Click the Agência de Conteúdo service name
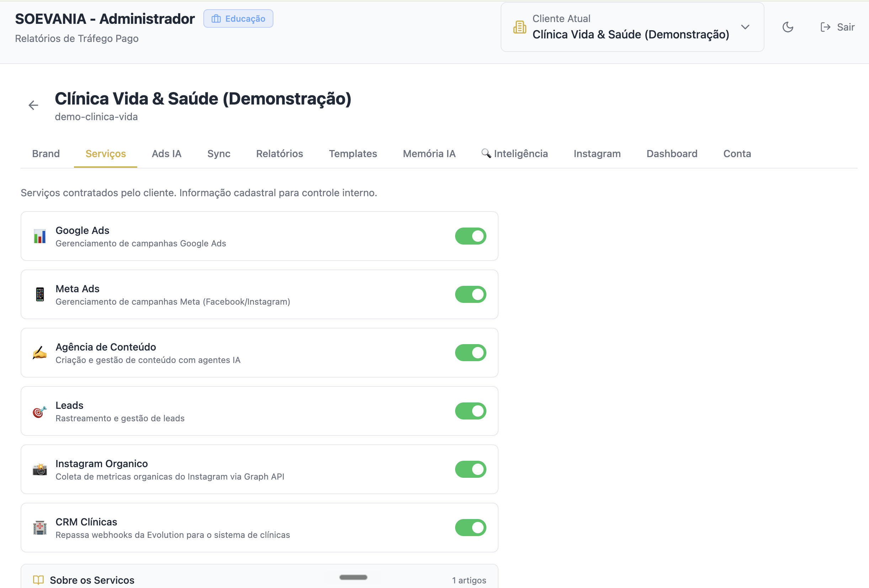The image size is (869, 588). pyautogui.click(x=106, y=347)
